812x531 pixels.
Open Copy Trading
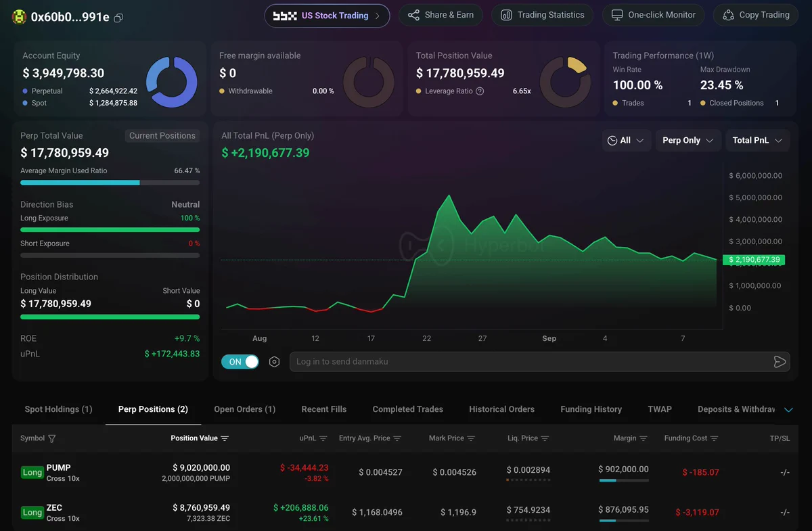pos(755,15)
